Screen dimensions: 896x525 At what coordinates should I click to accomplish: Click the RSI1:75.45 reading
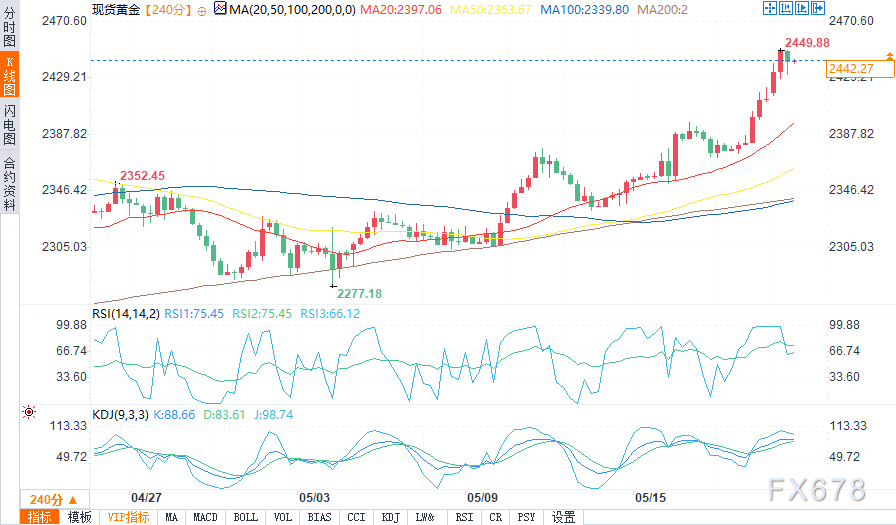(x=194, y=314)
